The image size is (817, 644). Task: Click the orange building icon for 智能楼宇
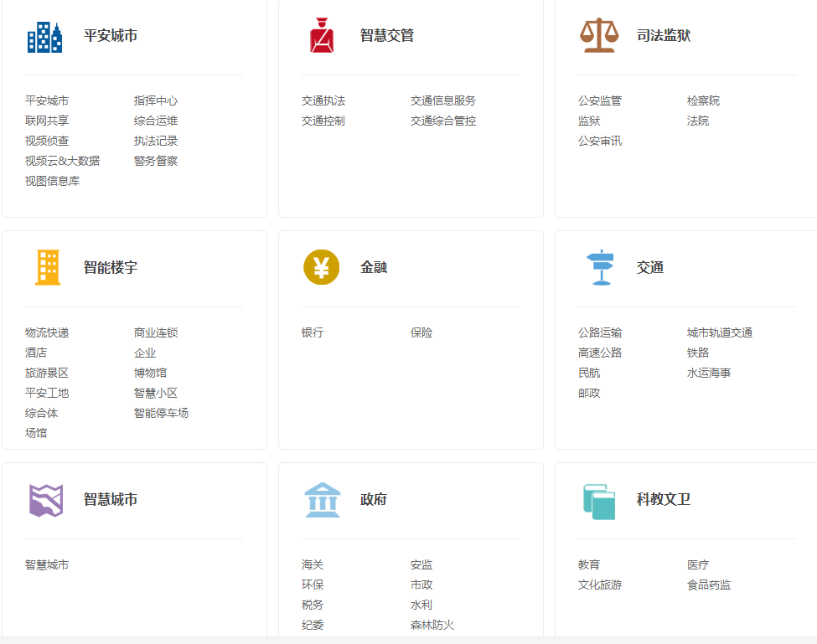click(x=47, y=268)
